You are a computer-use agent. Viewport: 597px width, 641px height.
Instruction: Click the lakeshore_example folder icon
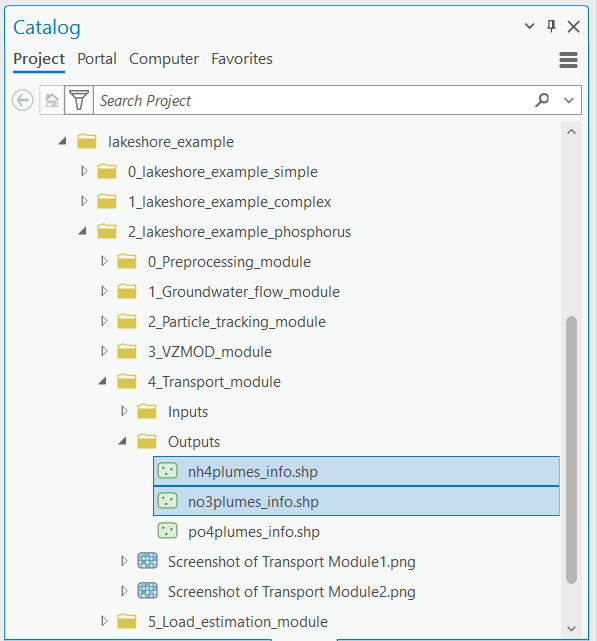87,141
